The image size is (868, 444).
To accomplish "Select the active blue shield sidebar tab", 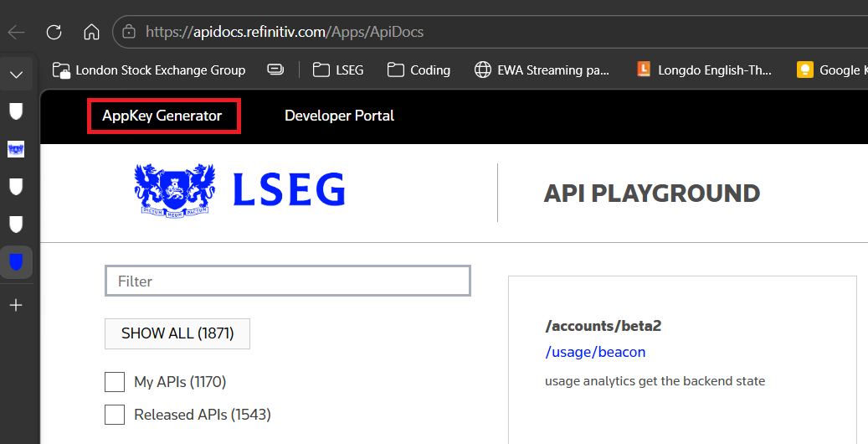I will pos(16,261).
